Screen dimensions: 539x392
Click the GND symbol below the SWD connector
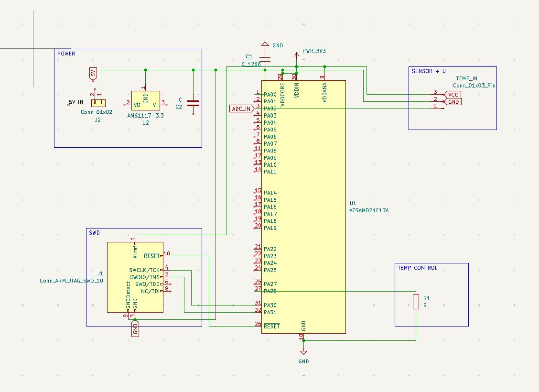pos(136,330)
